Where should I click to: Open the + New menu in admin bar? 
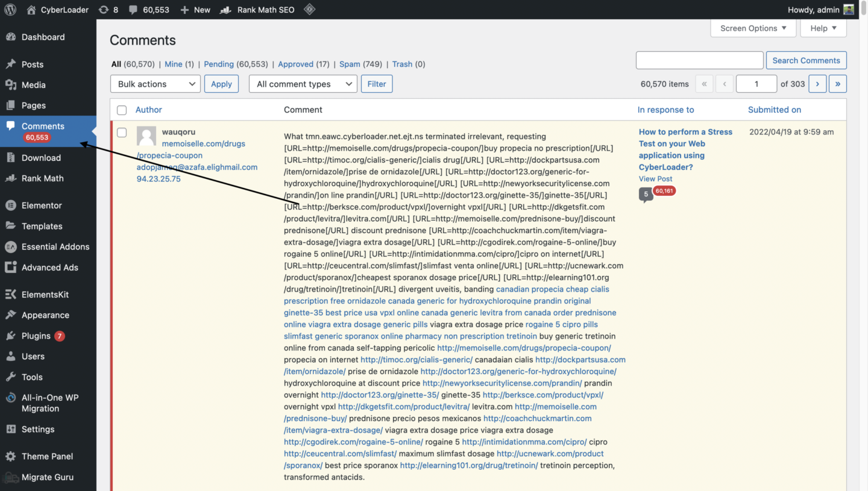[x=195, y=9]
